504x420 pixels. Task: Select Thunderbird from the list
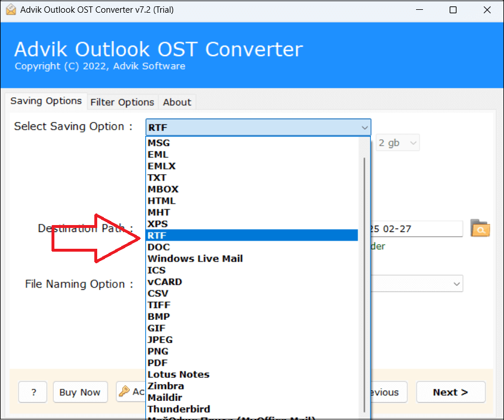coord(252,409)
